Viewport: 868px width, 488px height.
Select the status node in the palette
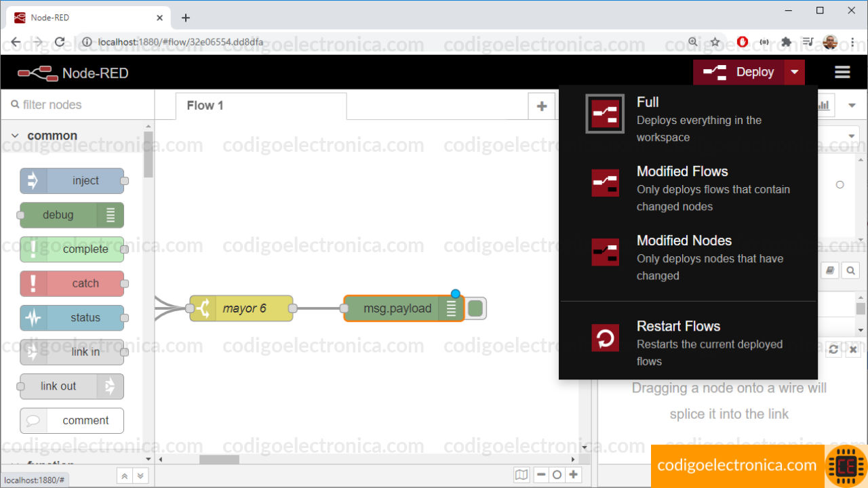point(72,318)
